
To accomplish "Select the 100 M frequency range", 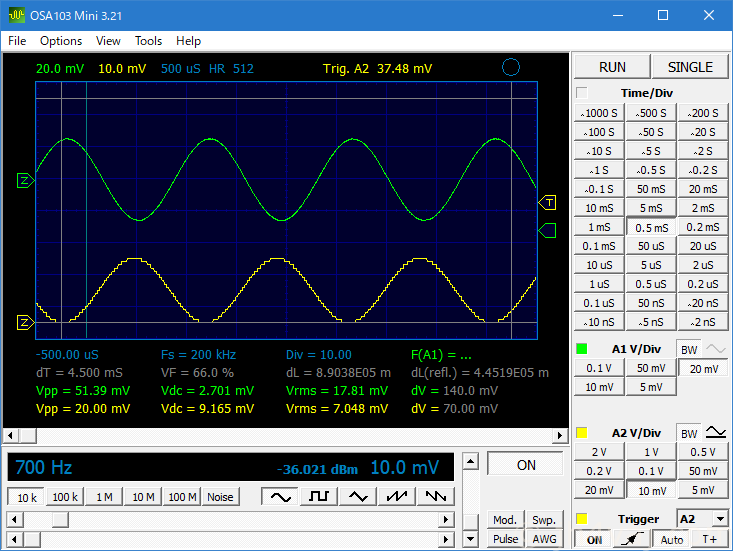I will coord(182,497).
